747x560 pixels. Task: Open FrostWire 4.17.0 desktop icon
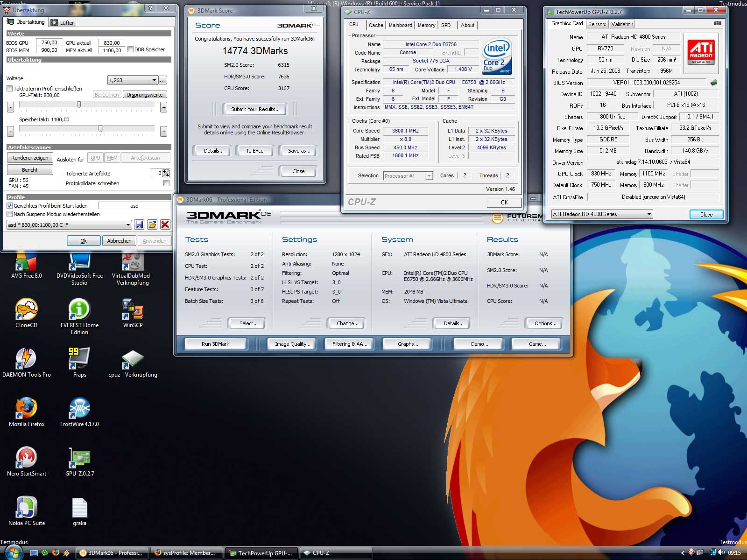pyautogui.click(x=79, y=412)
